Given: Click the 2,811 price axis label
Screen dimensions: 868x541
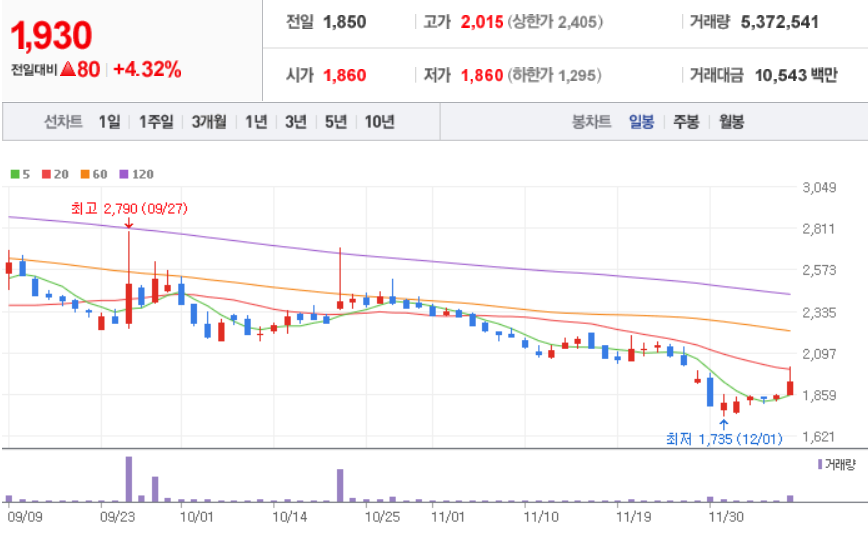Looking at the screenshot, I should tap(819, 228).
